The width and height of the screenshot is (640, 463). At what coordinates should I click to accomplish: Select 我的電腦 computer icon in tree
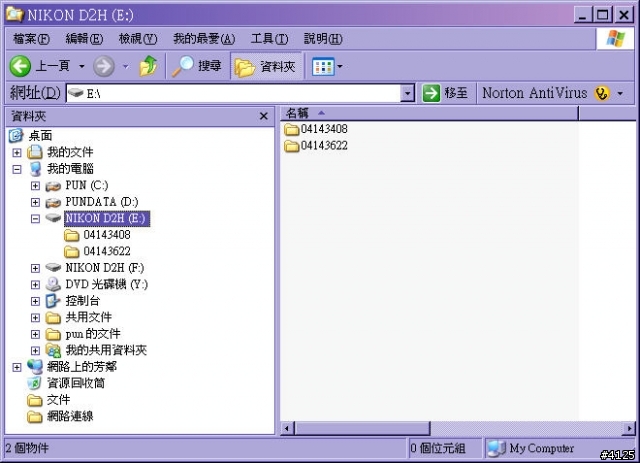point(35,169)
